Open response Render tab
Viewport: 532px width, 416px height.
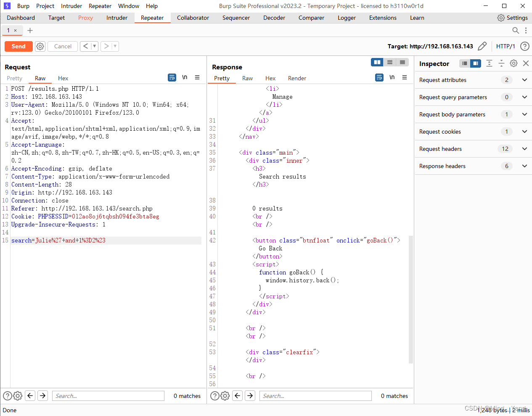click(x=297, y=78)
